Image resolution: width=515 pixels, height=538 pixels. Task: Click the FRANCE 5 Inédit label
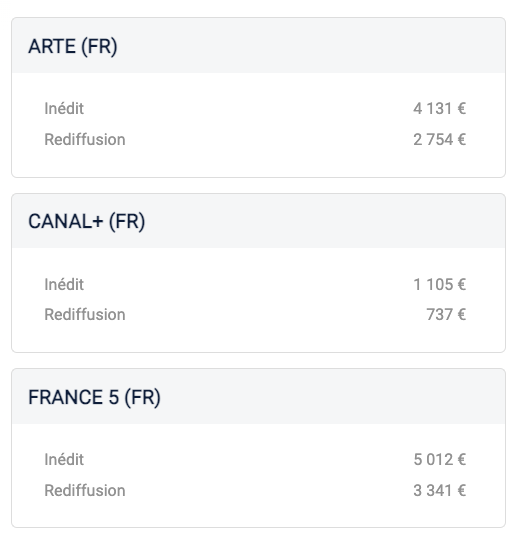click(64, 459)
